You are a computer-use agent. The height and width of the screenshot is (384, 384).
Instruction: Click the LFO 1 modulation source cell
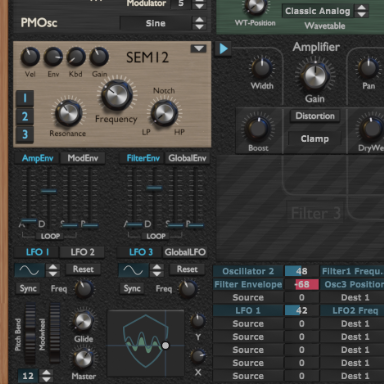248,311
